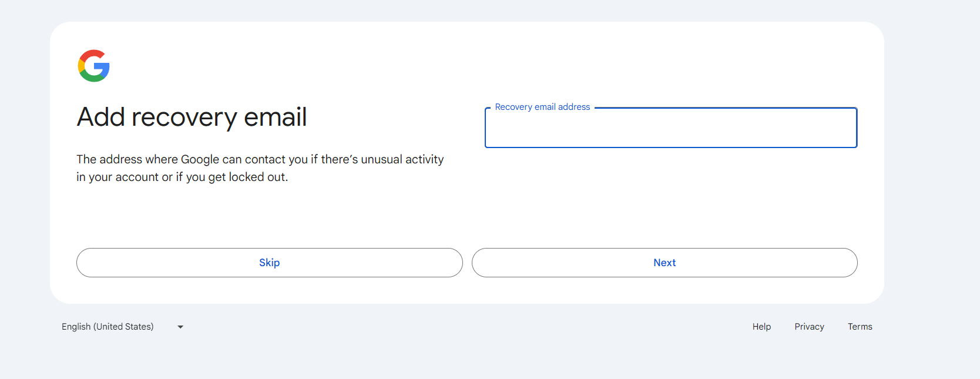The image size is (980, 379).
Task: Click the "unusual activity" phrase in description
Action: (402, 159)
